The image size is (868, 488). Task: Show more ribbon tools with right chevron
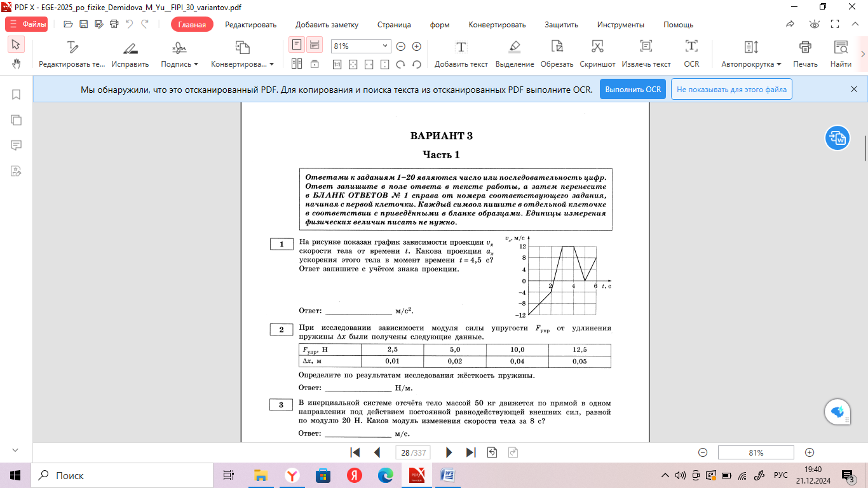862,54
